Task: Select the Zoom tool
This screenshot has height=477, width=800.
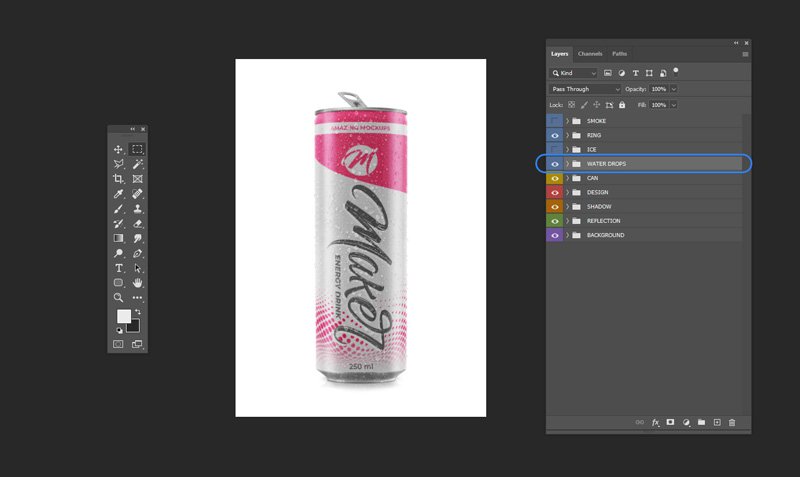Action: point(118,297)
